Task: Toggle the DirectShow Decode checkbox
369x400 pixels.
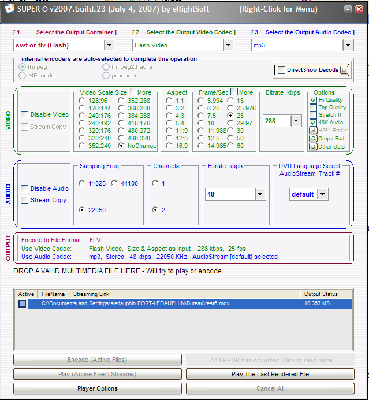Action: 281,70
